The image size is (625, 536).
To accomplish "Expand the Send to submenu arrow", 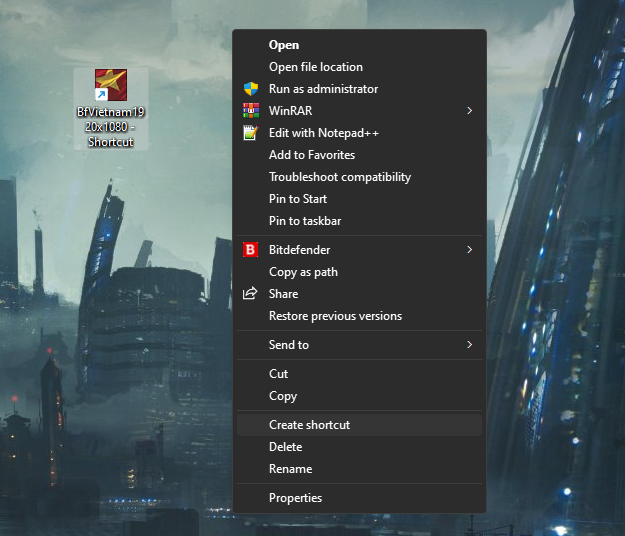I will click(469, 345).
